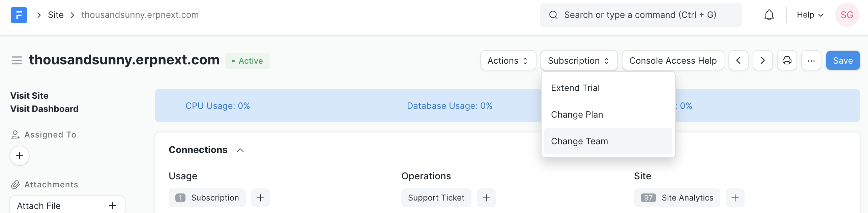Close the Subscription dropdown

tap(579, 61)
